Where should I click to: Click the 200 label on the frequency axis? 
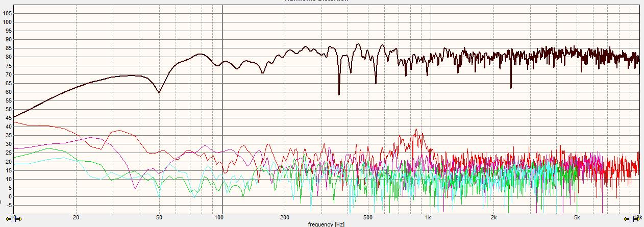[x=285, y=218]
